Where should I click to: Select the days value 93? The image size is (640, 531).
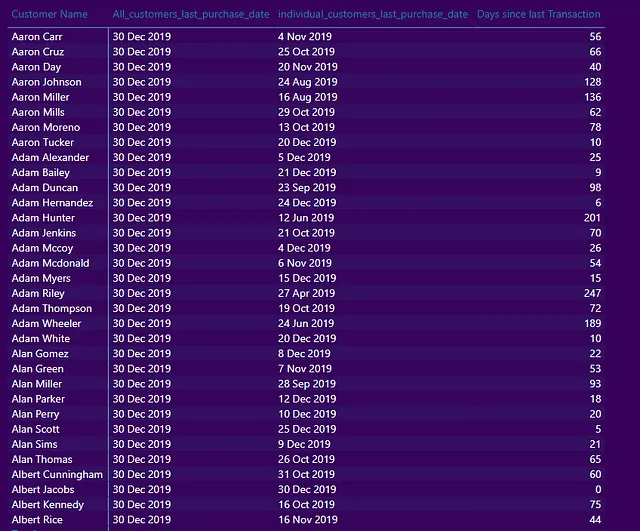595,384
